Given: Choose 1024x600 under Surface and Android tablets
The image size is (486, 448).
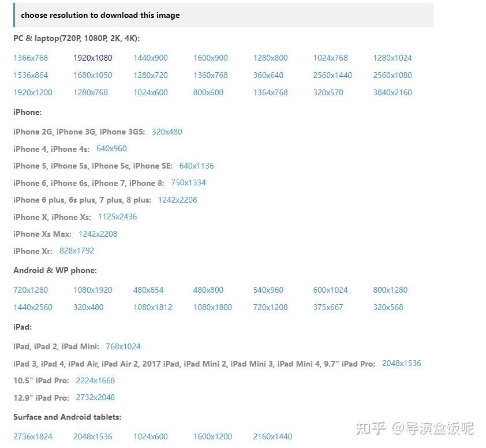Looking at the screenshot, I should (151, 437).
